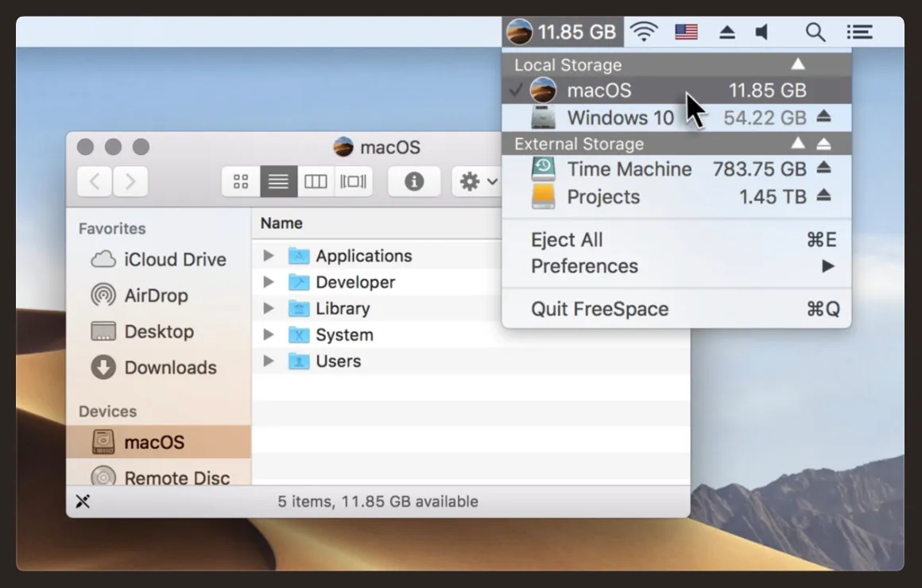Eject the Time Machine drive
Screen dimensions: 922x588
823,168
